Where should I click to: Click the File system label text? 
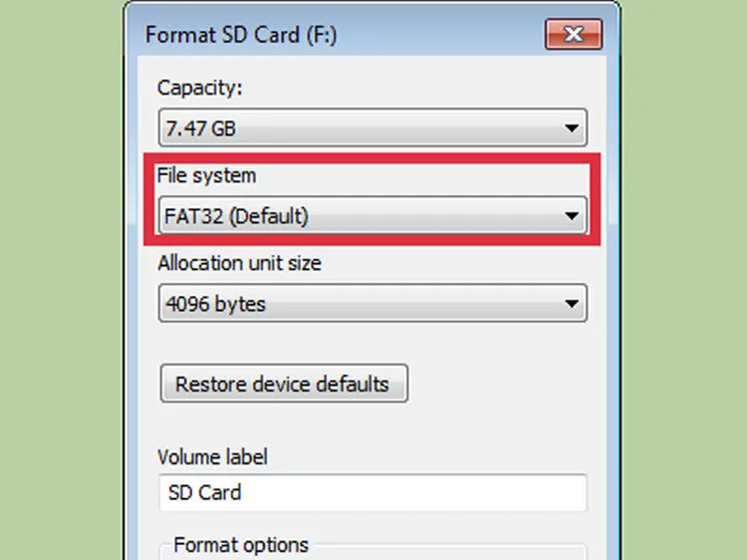[x=206, y=175]
